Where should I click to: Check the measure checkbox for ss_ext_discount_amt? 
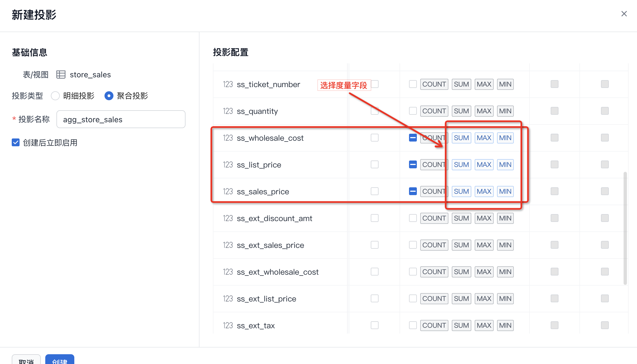[413, 218]
